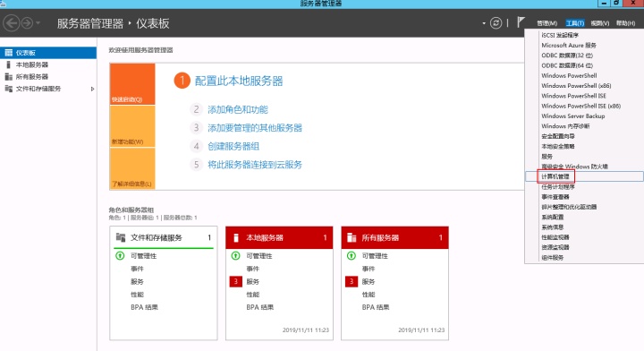
Task: Select 仪表板 in the left sidebar
Action: (48, 53)
